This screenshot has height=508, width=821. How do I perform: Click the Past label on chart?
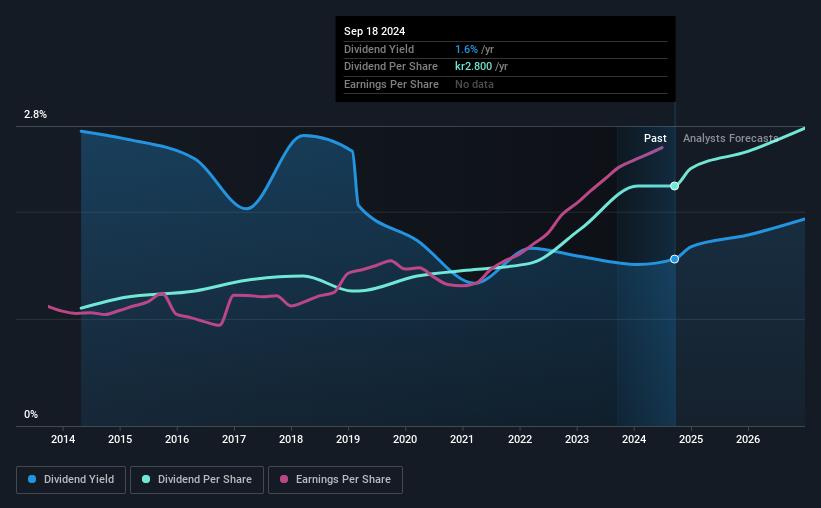pos(655,138)
